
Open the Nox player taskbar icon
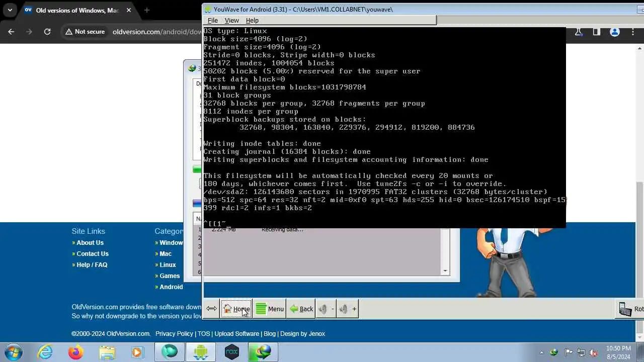pyautogui.click(x=232, y=352)
